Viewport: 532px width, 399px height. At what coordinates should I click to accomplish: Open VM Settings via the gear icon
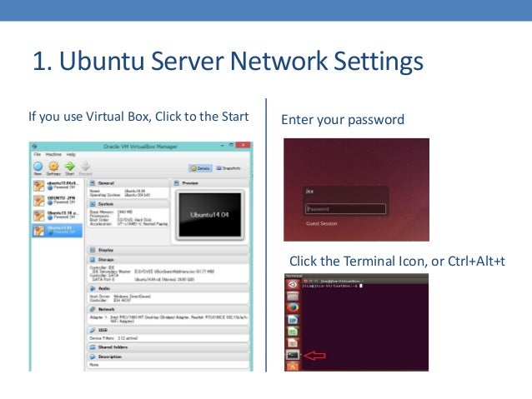click(53, 166)
